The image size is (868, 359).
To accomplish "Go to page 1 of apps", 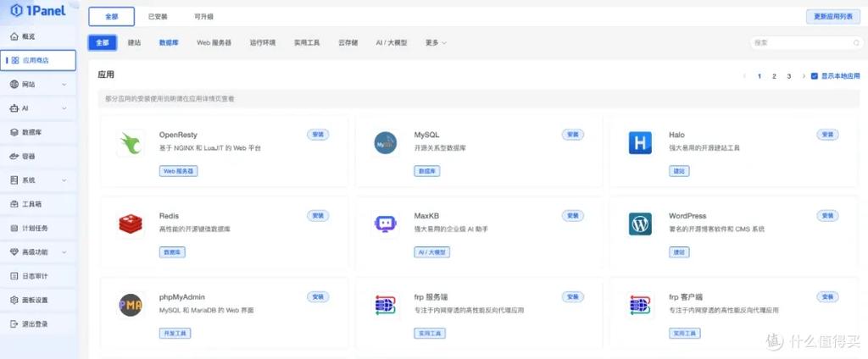I will point(759,76).
